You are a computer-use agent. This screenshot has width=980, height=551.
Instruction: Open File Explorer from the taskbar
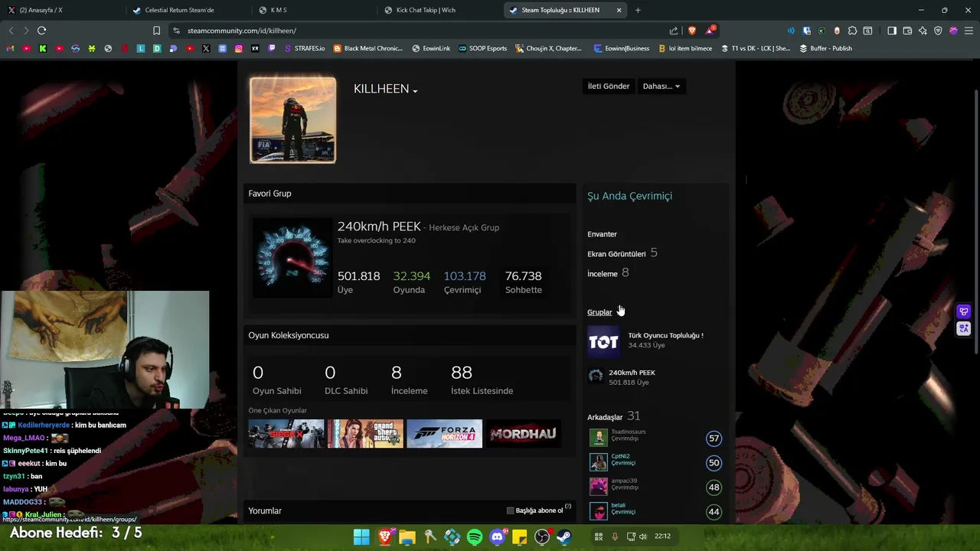pos(407,536)
